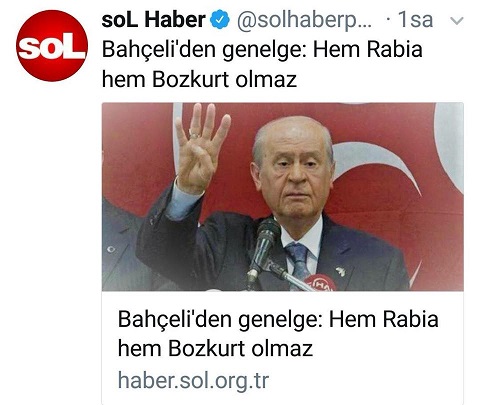Open the tweet text about Bahçeli'den genelge
The height and width of the screenshot is (405, 480).
click(262, 64)
